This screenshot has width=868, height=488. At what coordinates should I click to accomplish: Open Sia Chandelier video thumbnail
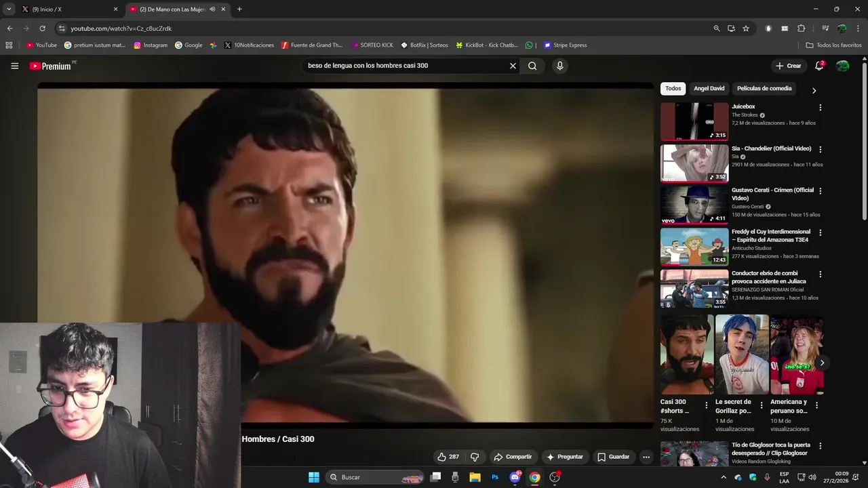pyautogui.click(x=694, y=163)
